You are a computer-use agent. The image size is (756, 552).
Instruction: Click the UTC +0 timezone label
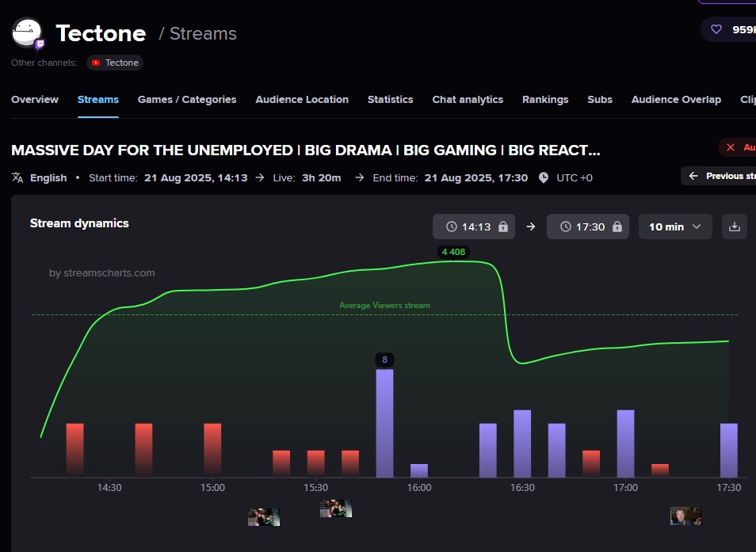point(575,177)
